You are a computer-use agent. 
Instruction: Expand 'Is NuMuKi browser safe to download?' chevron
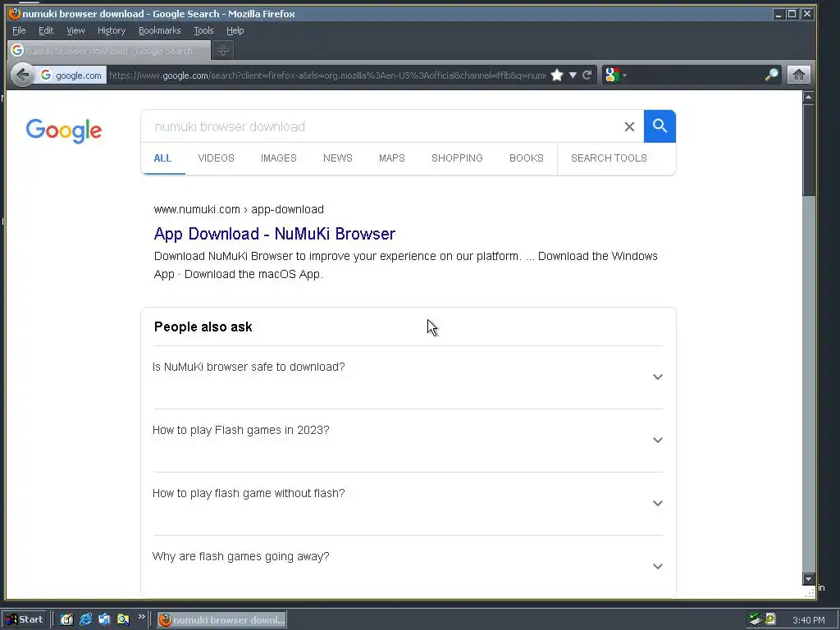click(x=657, y=377)
